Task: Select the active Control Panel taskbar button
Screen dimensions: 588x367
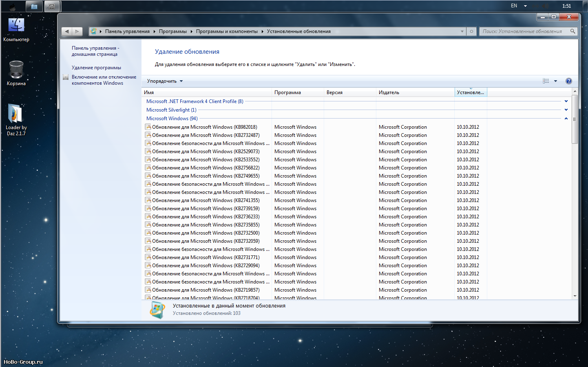Action: click(52, 6)
